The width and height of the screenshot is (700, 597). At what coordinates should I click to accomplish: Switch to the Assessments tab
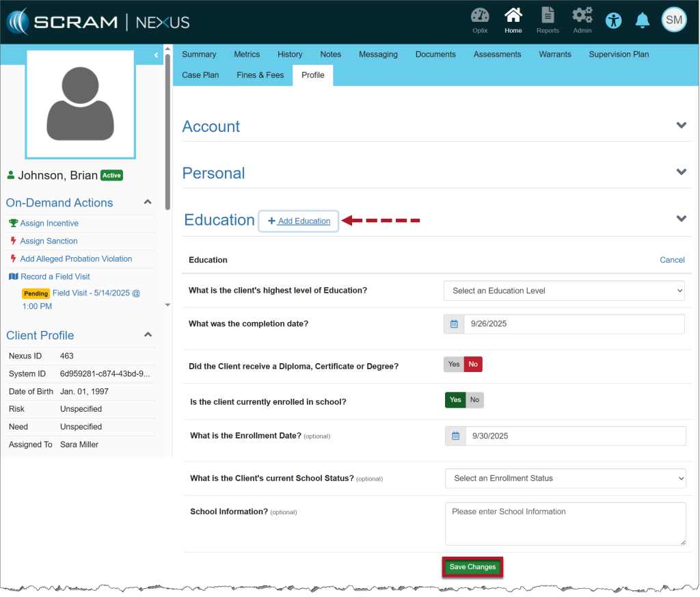pyautogui.click(x=497, y=55)
